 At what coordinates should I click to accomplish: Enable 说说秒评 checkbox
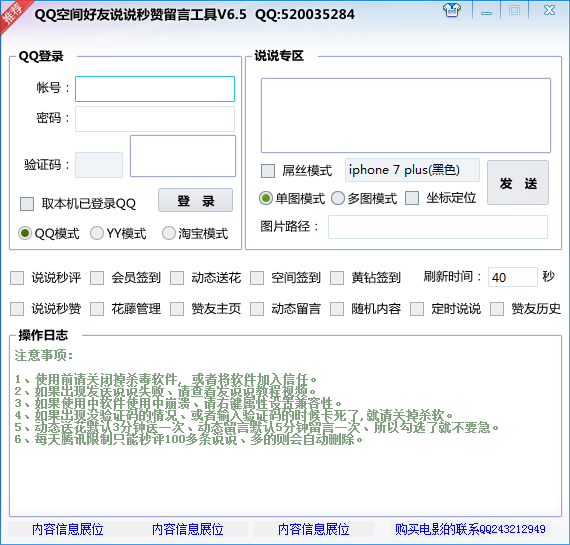click(17, 278)
